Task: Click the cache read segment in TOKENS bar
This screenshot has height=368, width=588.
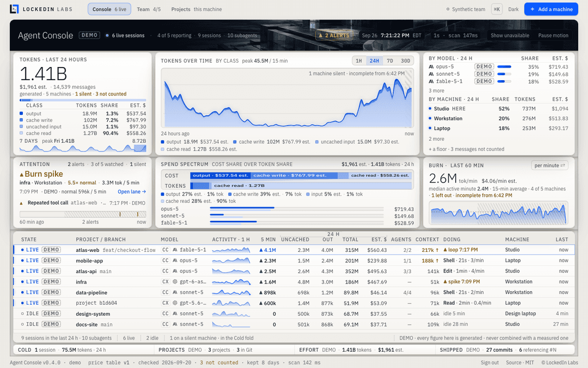Action: click(311, 185)
